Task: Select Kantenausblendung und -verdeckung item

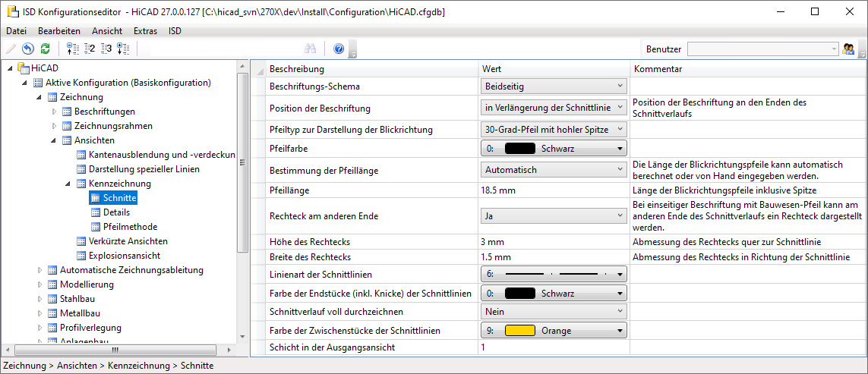Action: [163, 155]
